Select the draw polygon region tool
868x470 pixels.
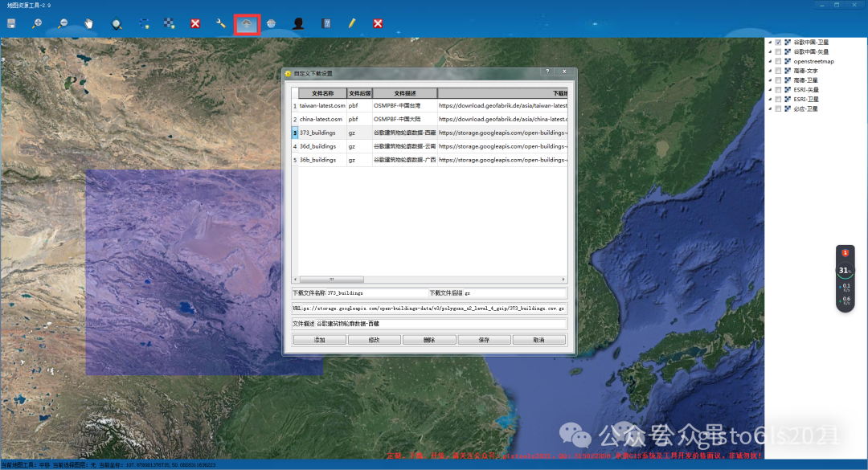coord(144,23)
